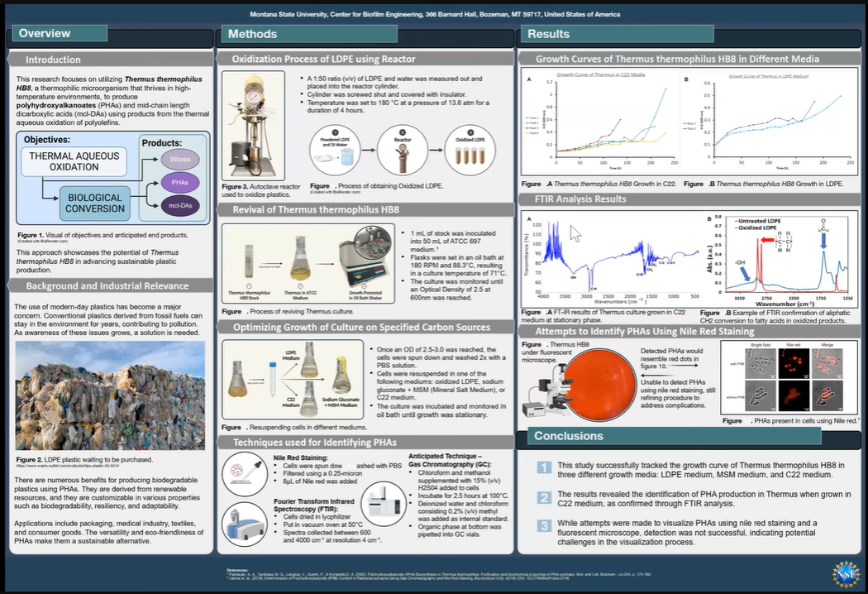Image resolution: width=868 pixels, height=594 pixels.
Task: Open the autoclave reactor photo in Figure 3
Action: [254, 125]
